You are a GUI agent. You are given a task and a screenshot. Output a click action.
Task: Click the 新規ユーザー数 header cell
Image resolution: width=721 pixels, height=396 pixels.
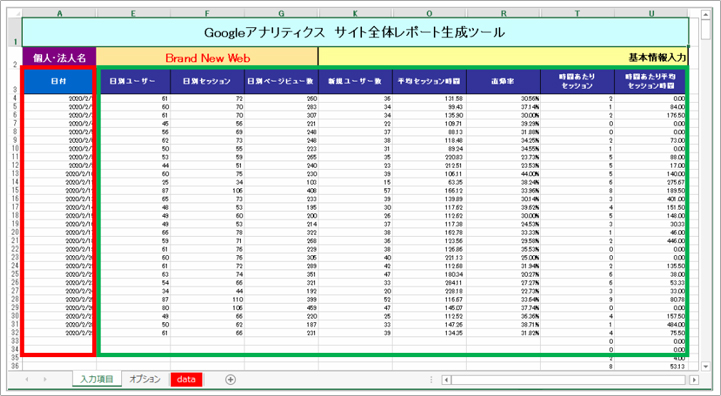click(355, 81)
